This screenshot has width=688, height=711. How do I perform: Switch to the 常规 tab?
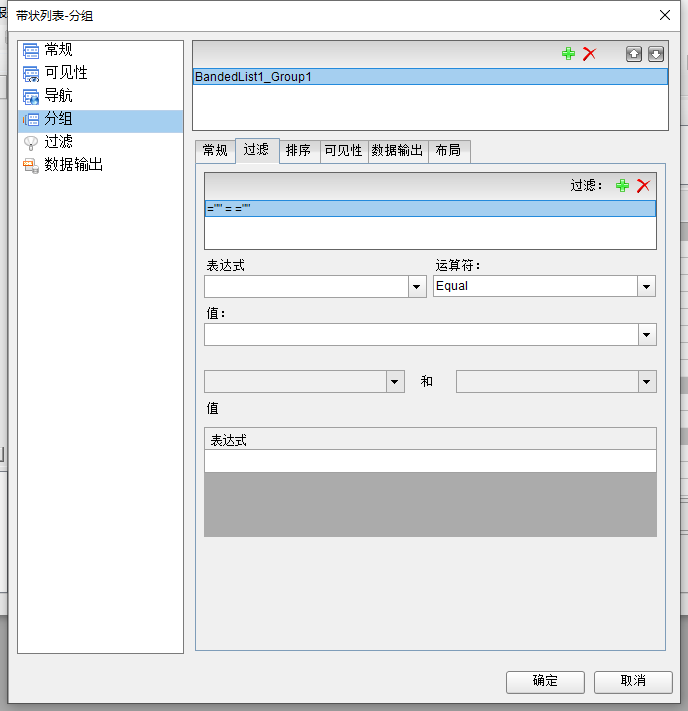[215, 151]
